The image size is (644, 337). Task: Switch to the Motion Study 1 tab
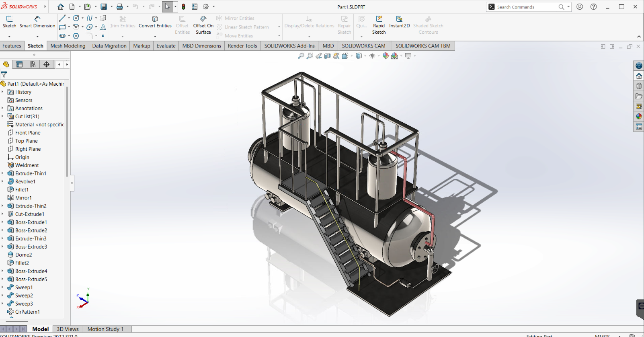(x=105, y=329)
